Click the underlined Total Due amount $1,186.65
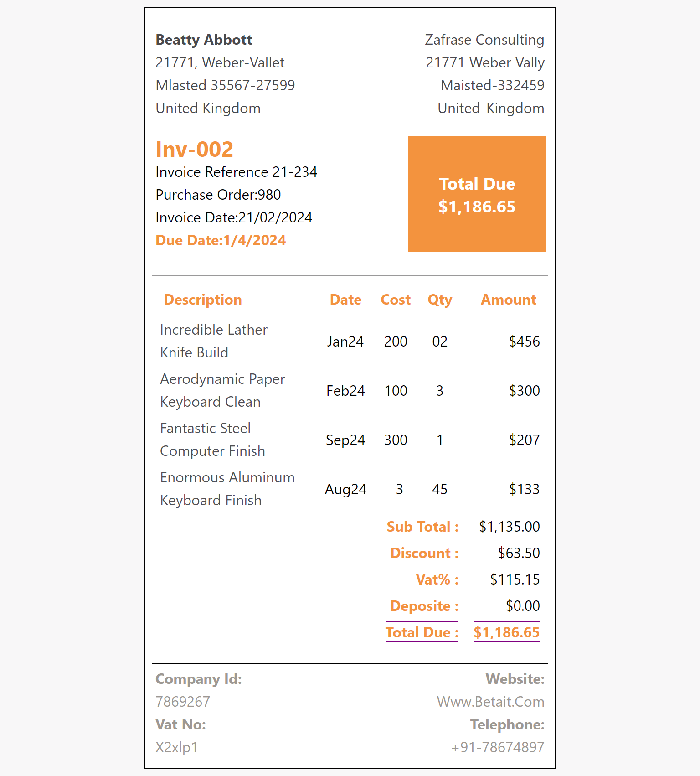Viewport: 700px width, 776px height. 507,632
